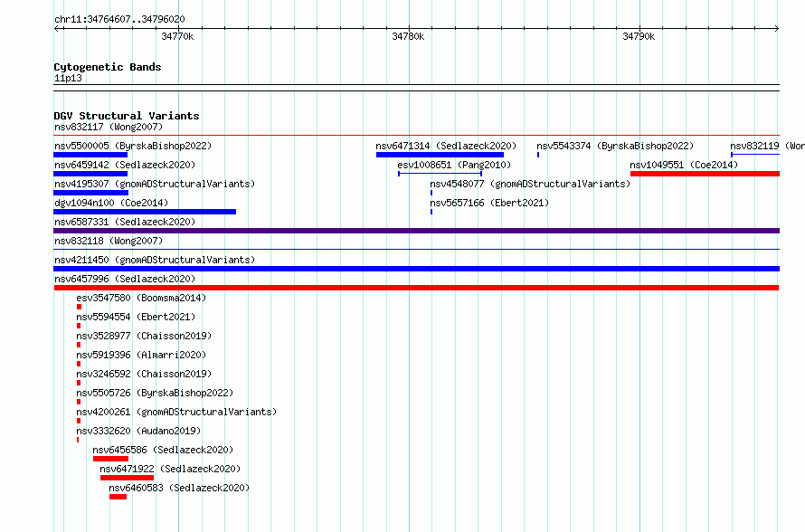This screenshot has width=805, height=532.
Task: Open nsv5500005 (ByrskaBishop2022) variant label
Action: (133, 146)
